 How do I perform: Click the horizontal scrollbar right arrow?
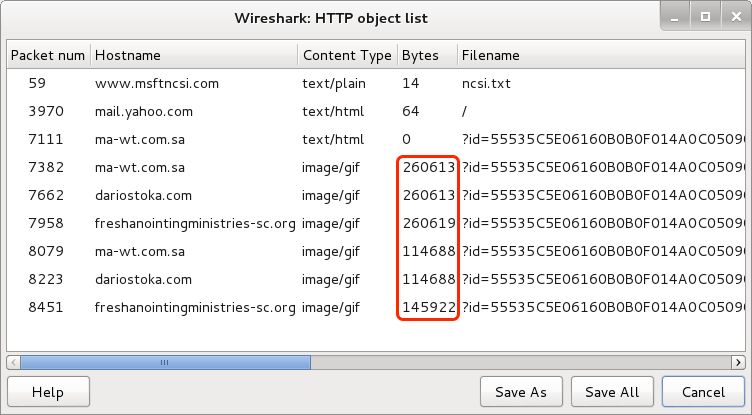click(738, 362)
